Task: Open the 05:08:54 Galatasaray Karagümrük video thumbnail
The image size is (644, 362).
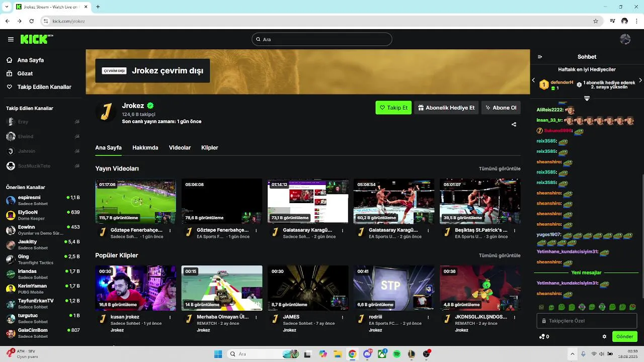Action: 393,201
